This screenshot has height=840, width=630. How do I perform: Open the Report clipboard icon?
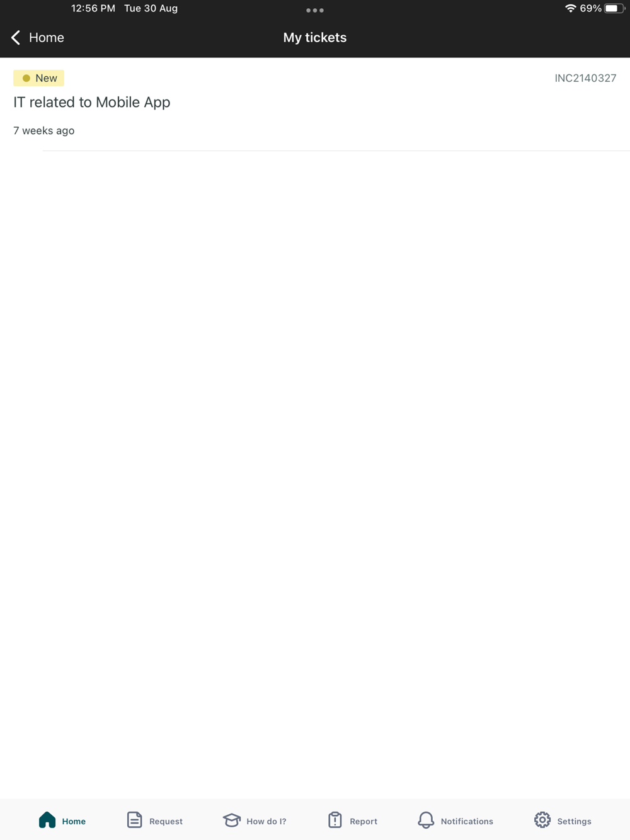coord(335,820)
